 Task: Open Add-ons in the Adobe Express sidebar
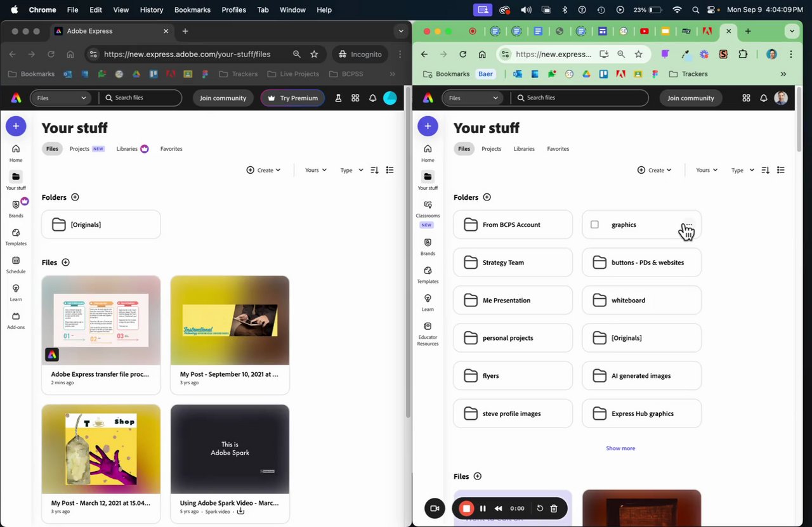tap(16, 320)
